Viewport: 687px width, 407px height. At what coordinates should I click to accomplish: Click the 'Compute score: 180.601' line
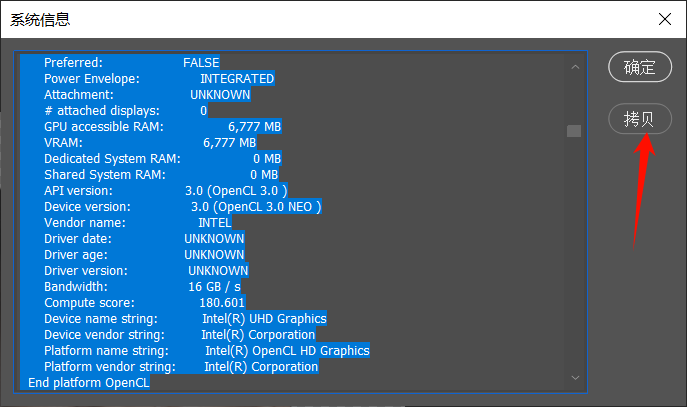click(144, 302)
